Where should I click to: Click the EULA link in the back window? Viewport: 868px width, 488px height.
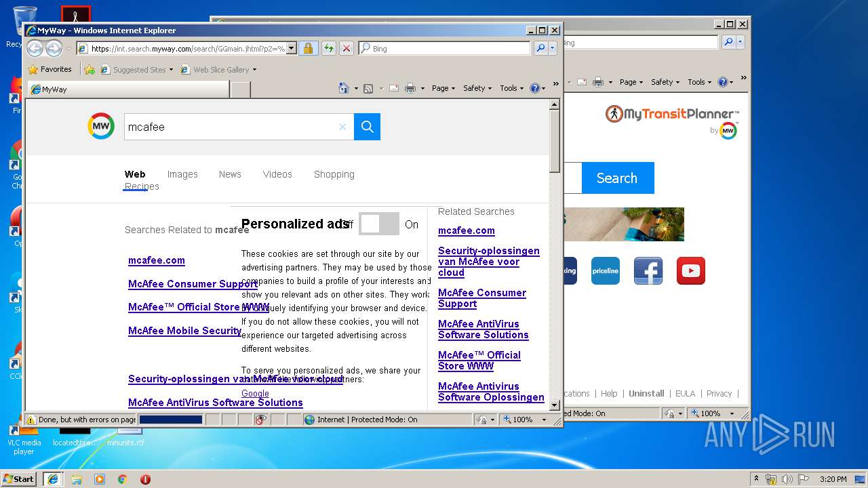(685, 393)
